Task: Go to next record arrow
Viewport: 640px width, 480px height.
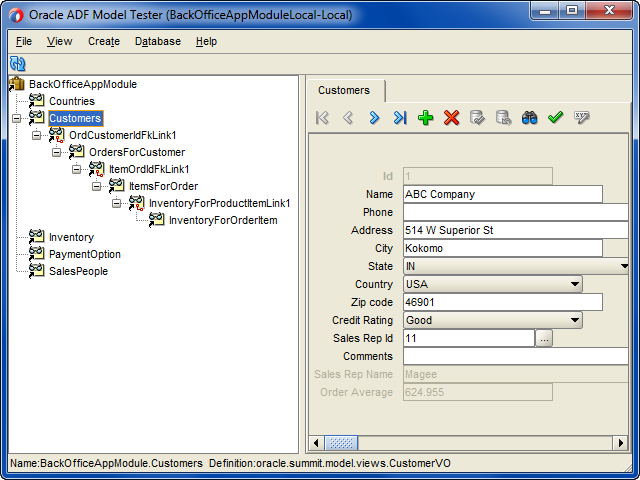Action: click(374, 118)
